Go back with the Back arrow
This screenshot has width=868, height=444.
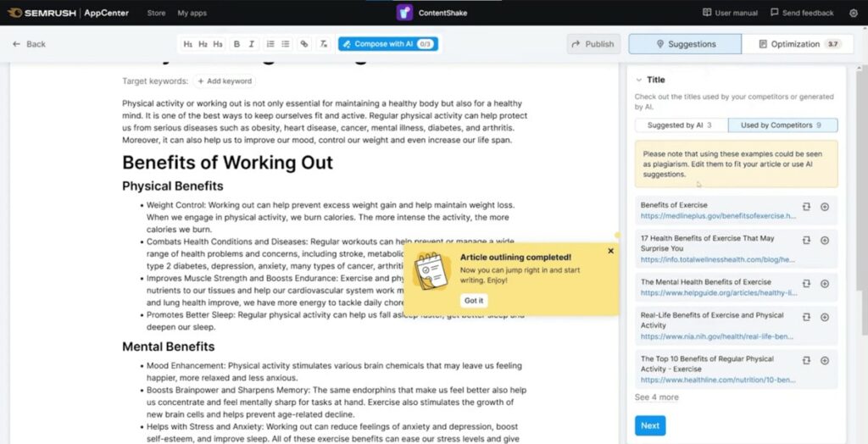point(30,44)
